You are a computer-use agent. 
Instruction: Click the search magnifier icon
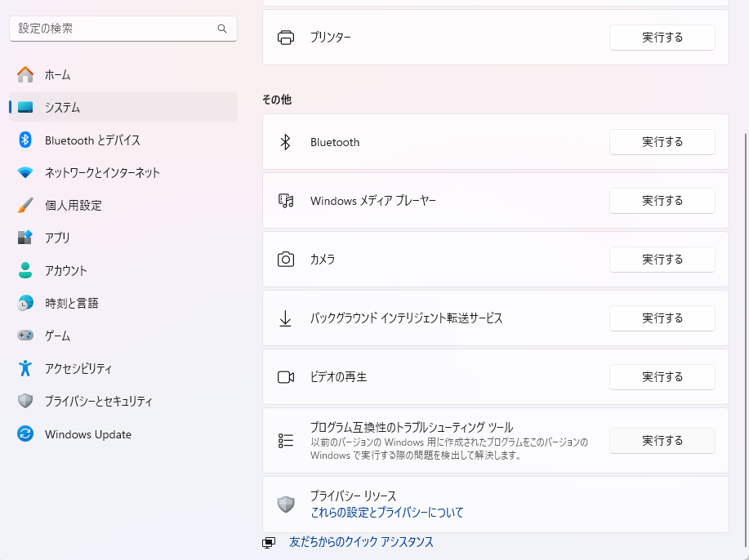click(222, 29)
